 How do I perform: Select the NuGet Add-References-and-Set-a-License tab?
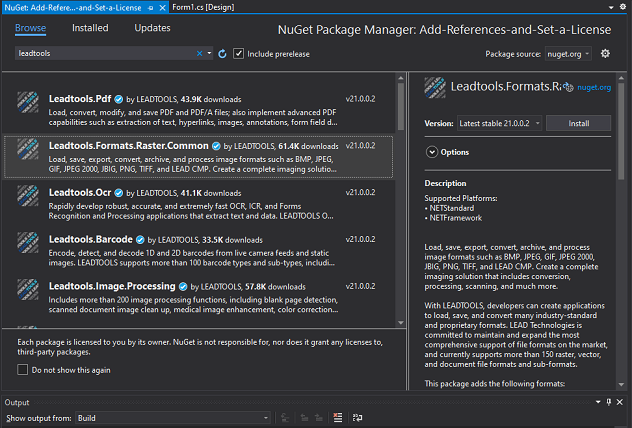coord(73,8)
